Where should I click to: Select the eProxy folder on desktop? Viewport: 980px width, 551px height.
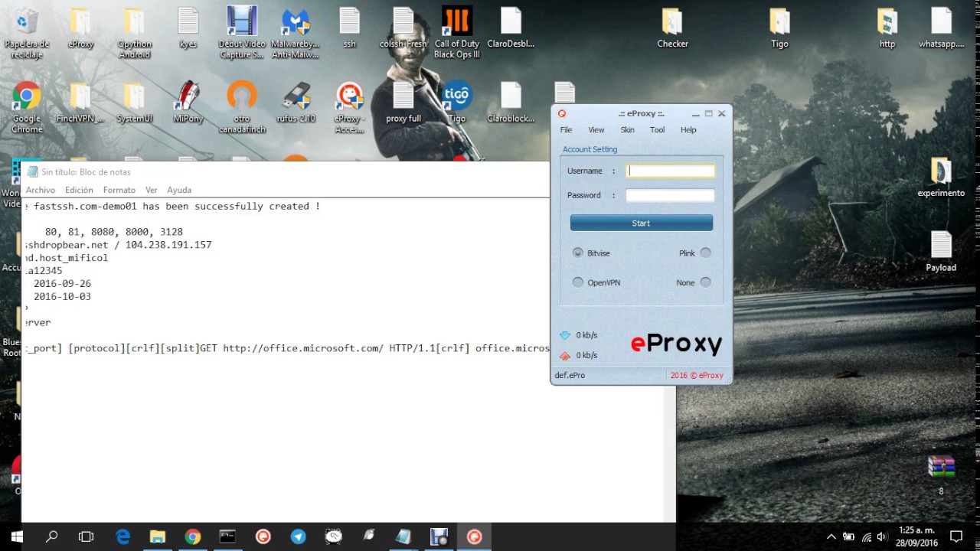point(80,29)
